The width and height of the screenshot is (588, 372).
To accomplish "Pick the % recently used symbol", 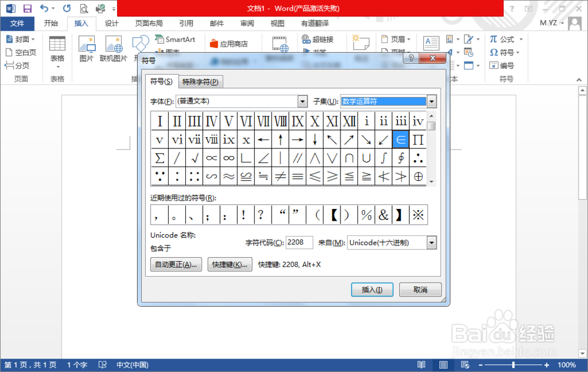I will pos(366,215).
